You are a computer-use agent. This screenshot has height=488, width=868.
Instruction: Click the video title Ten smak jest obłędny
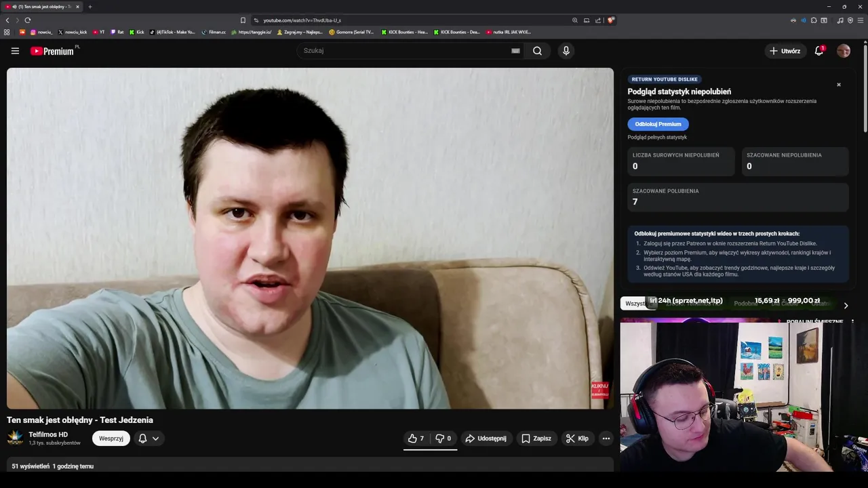click(80, 420)
